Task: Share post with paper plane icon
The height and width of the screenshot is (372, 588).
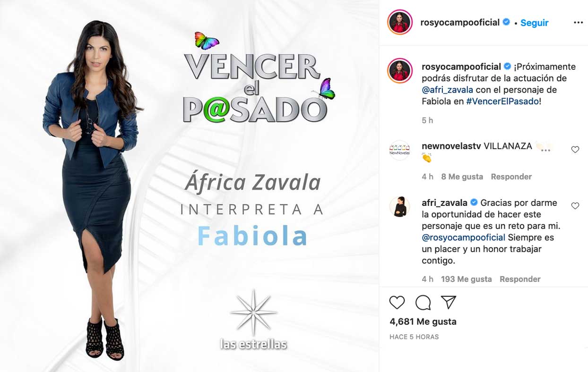Action: pyautogui.click(x=449, y=303)
